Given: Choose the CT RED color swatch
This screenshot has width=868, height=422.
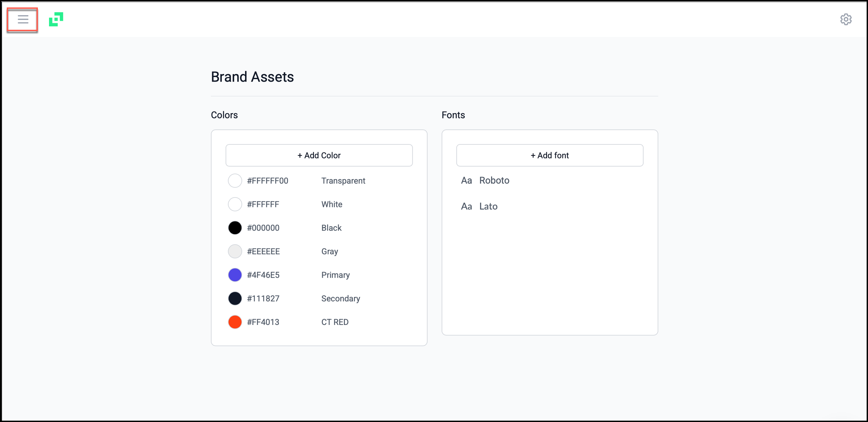Looking at the screenshot, I should coord(235,322).
